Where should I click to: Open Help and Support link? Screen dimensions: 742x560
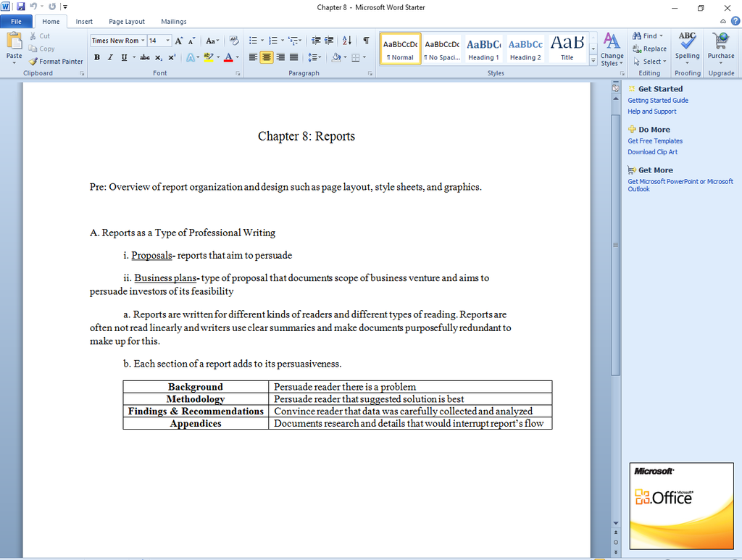[651, 111]
